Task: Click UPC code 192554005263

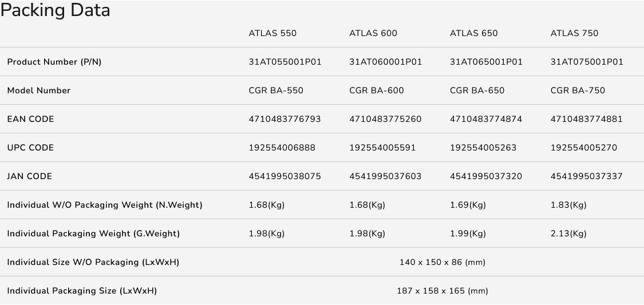Action: [483, 148]
